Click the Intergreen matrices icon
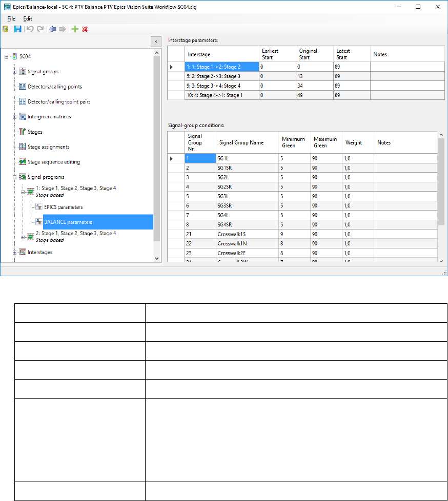 coord(23,116)
